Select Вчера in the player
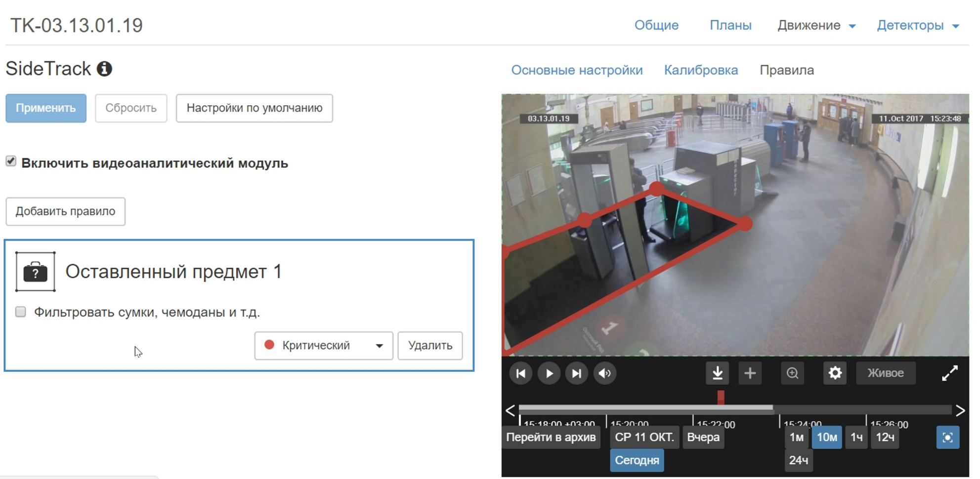Screen dimensions: 980x479 point(703,438)
